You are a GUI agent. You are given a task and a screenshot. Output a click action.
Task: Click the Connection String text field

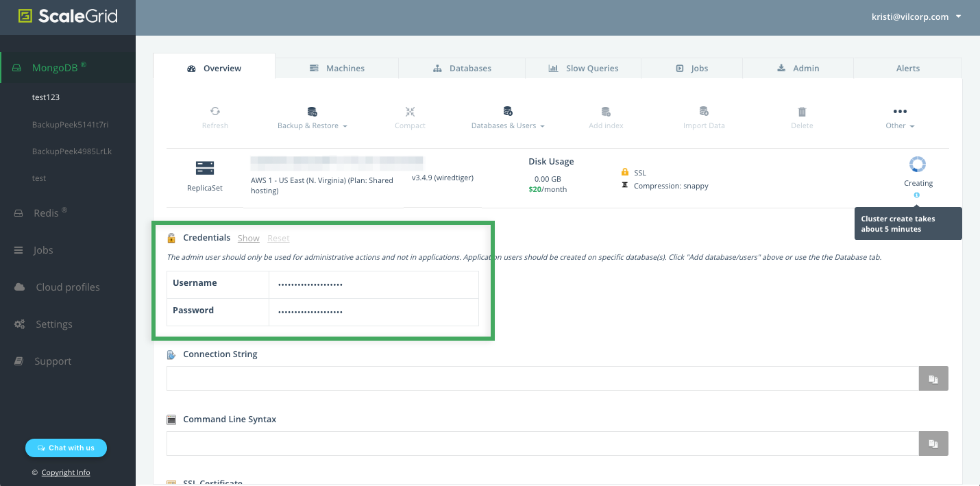tap(542, 378)
